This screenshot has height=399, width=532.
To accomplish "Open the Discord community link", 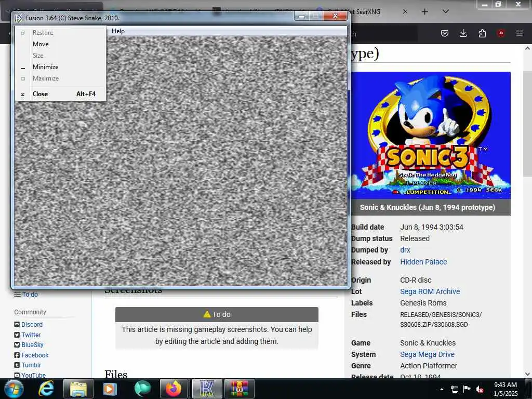I will coord(32,325).
